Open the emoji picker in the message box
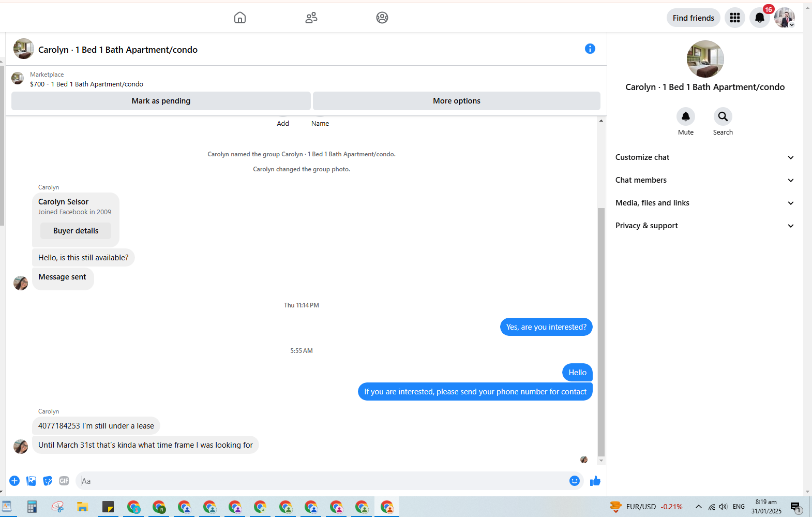812x517 pixels. (x=575, y=481)
